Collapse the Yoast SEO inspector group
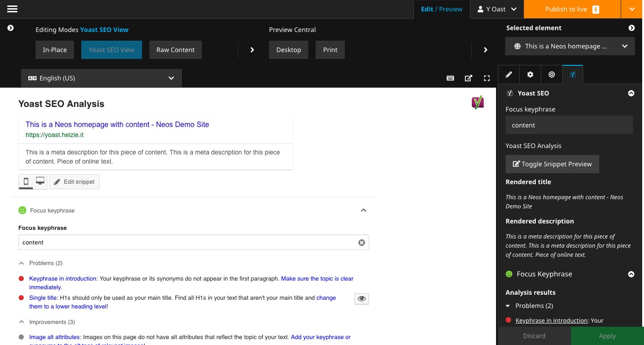 [x=631, y=93]
